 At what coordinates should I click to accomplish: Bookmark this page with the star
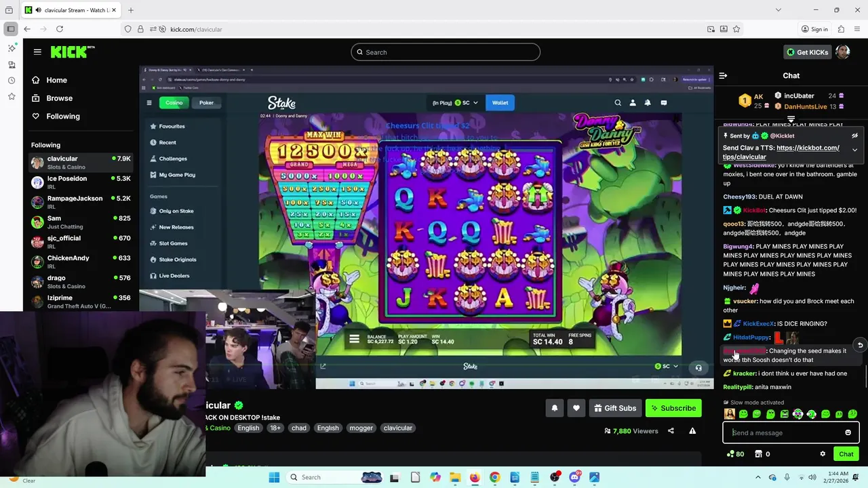pos(736,29)
